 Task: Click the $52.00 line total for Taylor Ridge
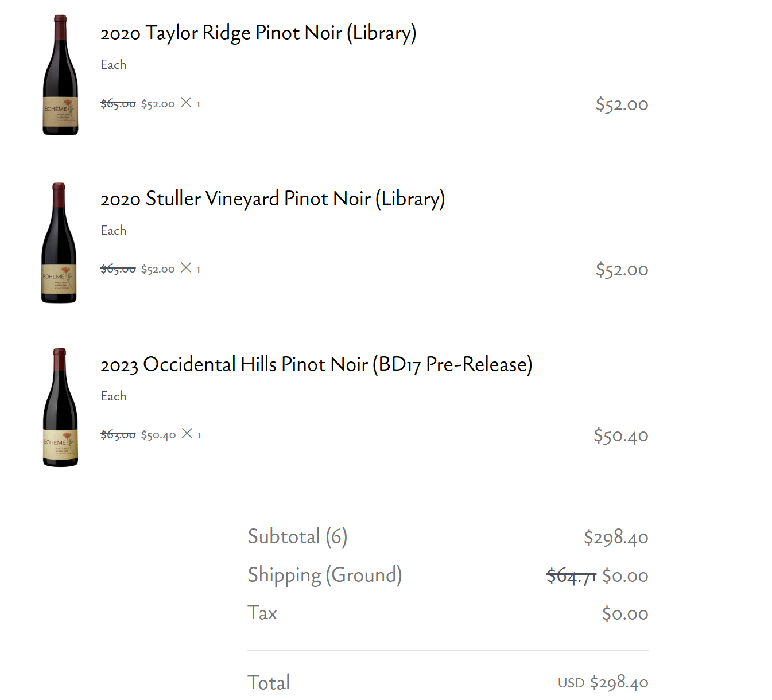click(x=622, y=104)
